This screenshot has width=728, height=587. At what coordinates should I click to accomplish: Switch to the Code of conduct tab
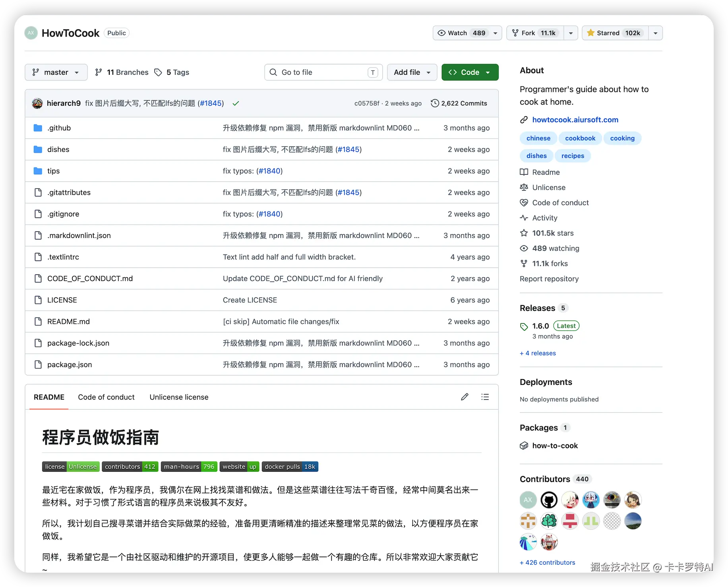coord(106,397)
